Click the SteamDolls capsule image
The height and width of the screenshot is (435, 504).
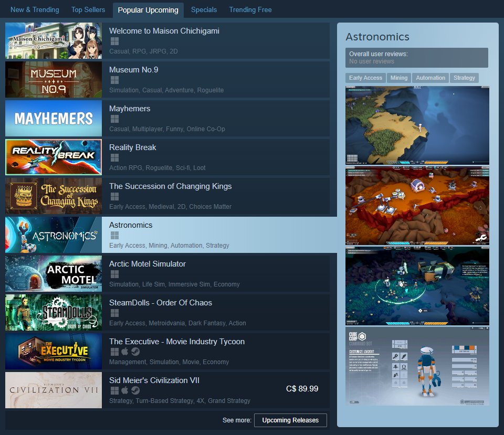[54, 313]
